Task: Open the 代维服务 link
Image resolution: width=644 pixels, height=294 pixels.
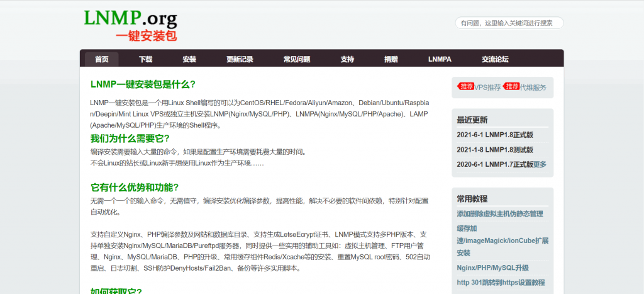Action: pyautogui.click(x=533, y=87)
